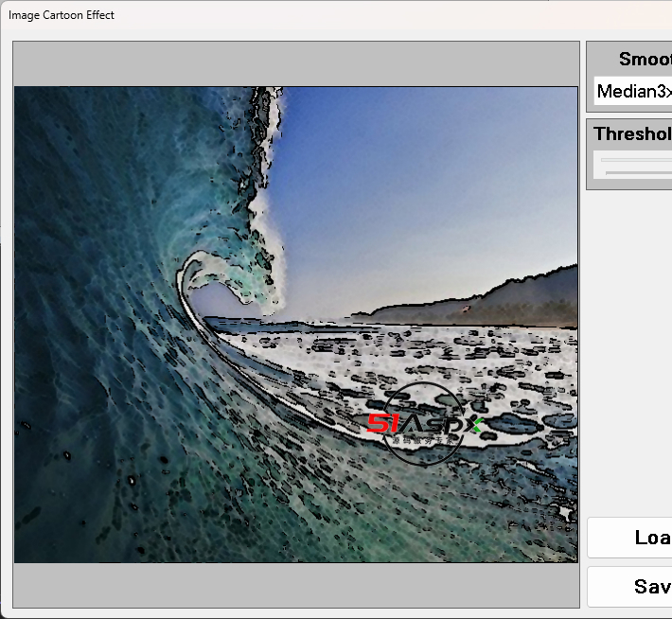
Task: Click the Smooth filter label
Action: pyautogui.click(x=645, y=59)
